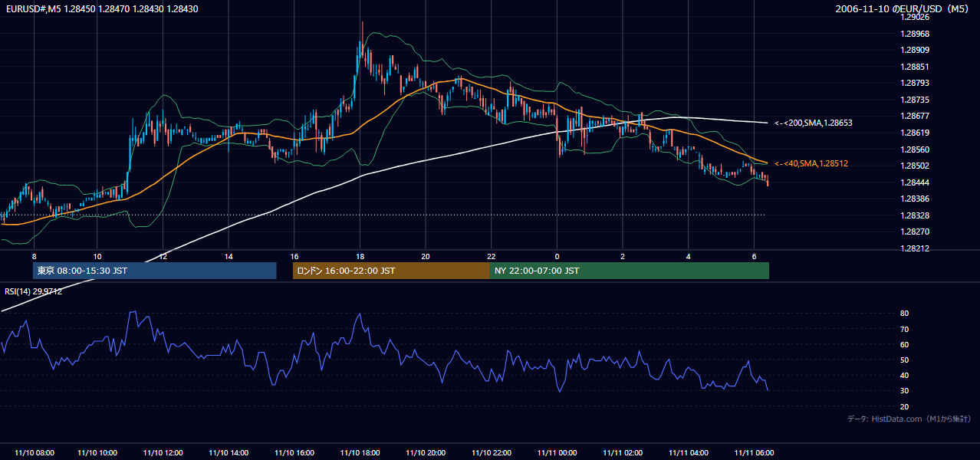Screen dimensions: 980x460
Task: Click price level 1.28619 on the axis
Action: 914,133
